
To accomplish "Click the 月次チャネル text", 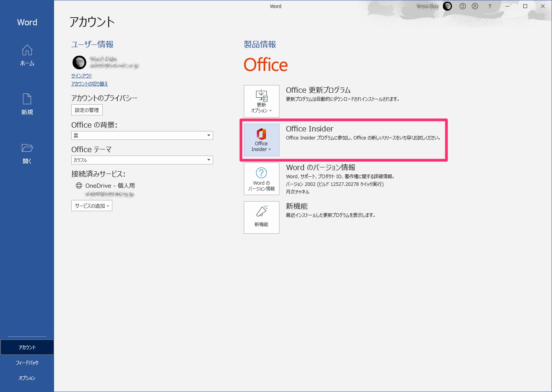I will point(297,192).
